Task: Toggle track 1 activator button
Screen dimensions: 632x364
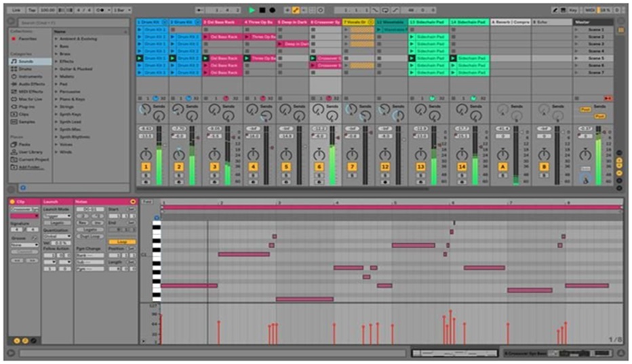Action: pyautogui.click(x=146, y=167)
